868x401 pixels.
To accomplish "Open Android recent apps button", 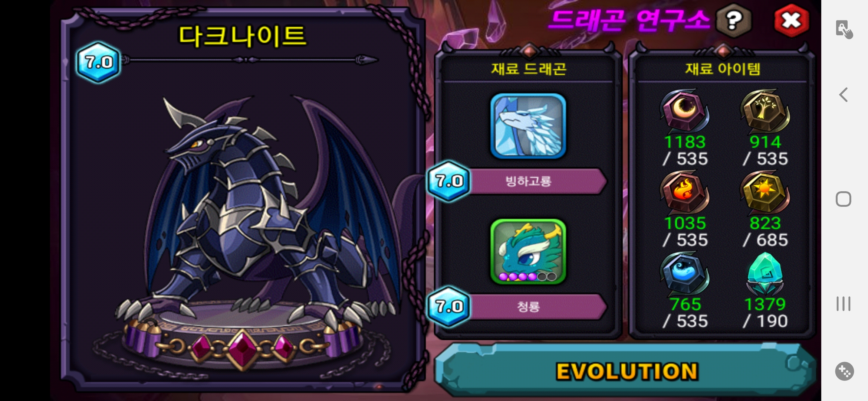I will click(x=844, y=304).
